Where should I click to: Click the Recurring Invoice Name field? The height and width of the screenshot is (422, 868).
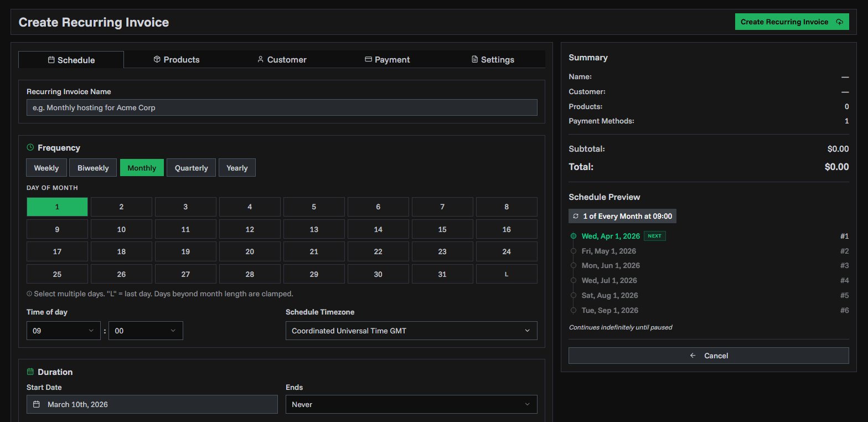click(x=282, y=107)
